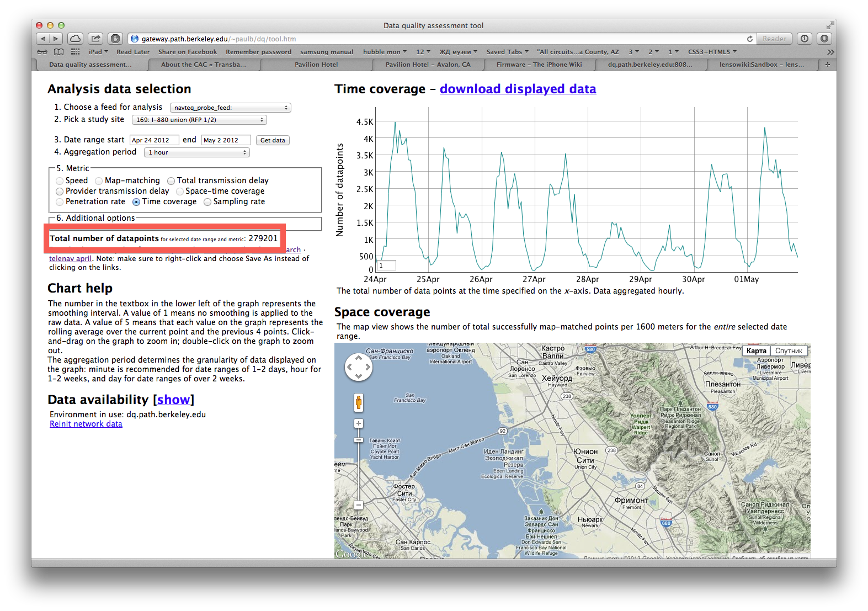Click the download displayed data link
The height and width of the screenshot is (611, 868).
[x=518, y=89]
